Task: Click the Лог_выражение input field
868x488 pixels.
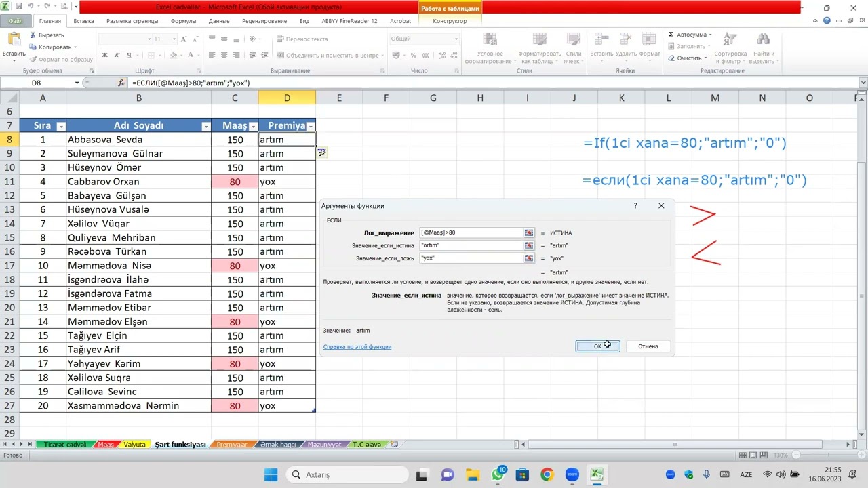Action: click(x=471, y=232)
